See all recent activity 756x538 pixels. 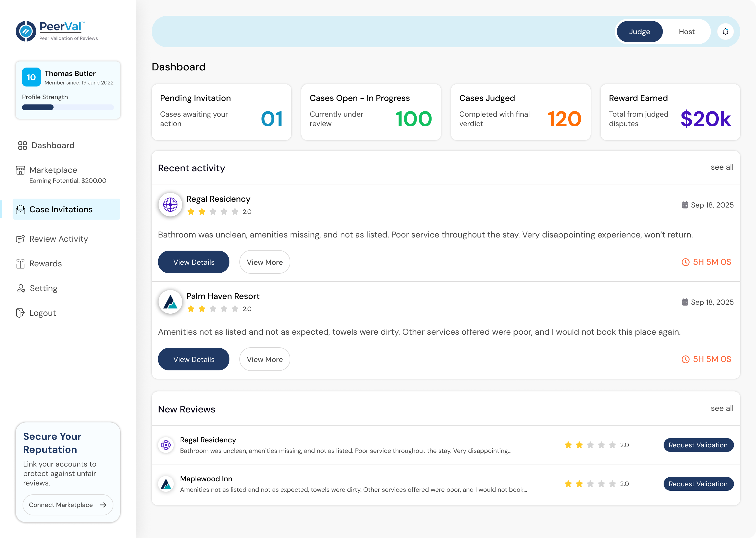point(722,167)
